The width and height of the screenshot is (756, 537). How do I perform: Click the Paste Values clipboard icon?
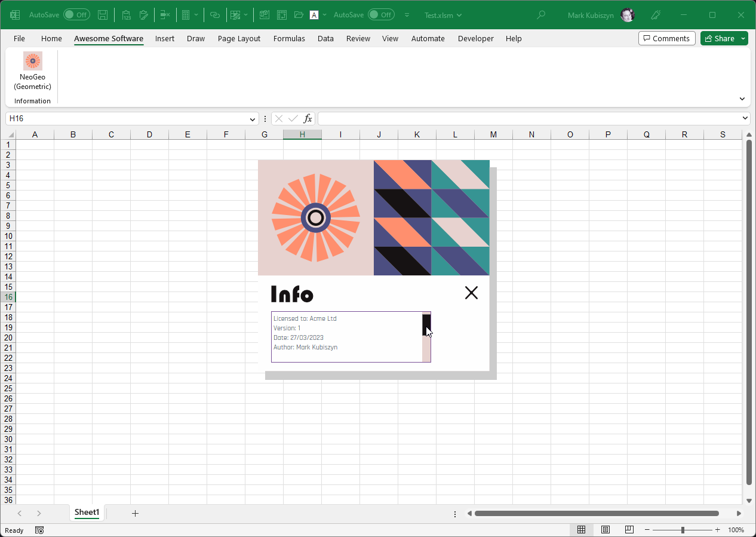coord(126,15)
